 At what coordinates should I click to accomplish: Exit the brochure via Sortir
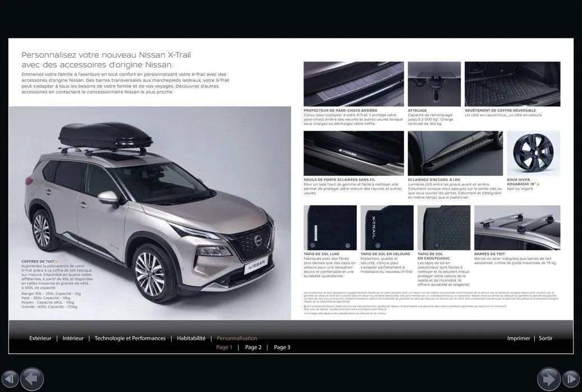(544, 338)
